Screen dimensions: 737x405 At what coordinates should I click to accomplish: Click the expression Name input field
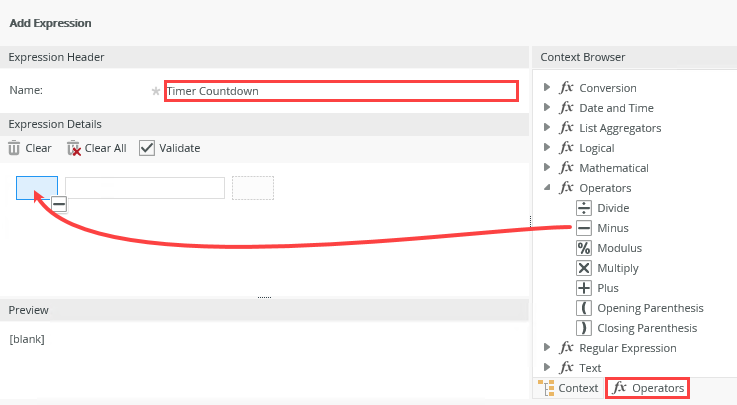(340, 91)
